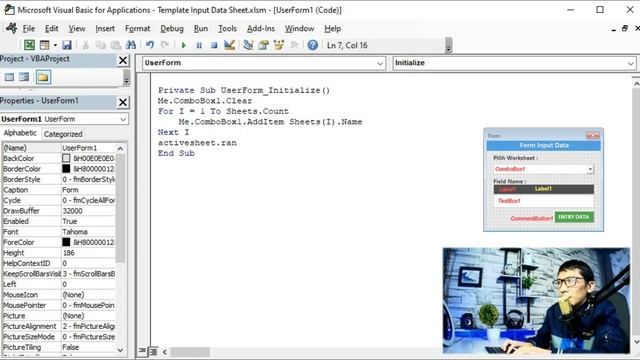Run the Sub/UserForm with the green play icon

184,45
